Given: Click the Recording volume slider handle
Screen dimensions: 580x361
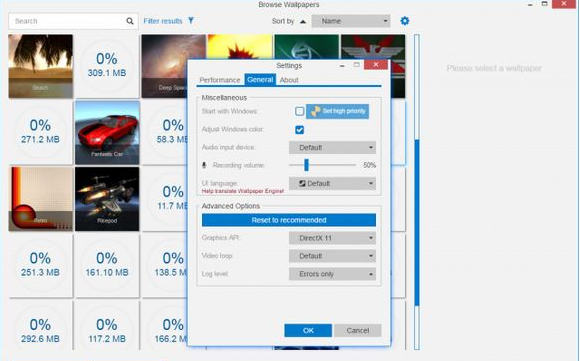Looking at the screenshot, I should (x=306, y=165).
